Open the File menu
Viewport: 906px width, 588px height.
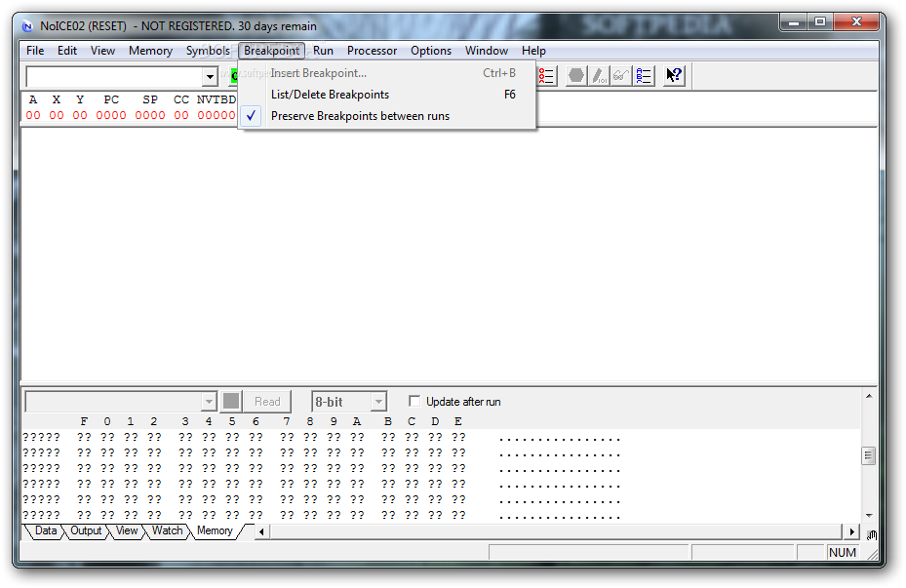[35, 51]
